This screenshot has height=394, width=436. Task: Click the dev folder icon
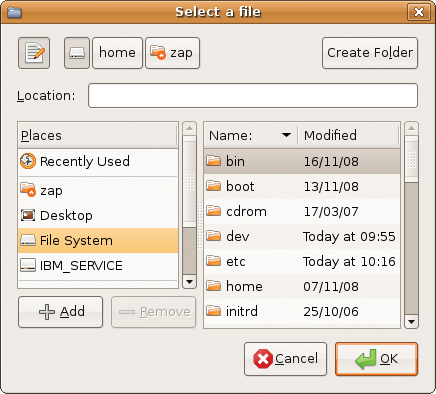(x=213, y=236)
